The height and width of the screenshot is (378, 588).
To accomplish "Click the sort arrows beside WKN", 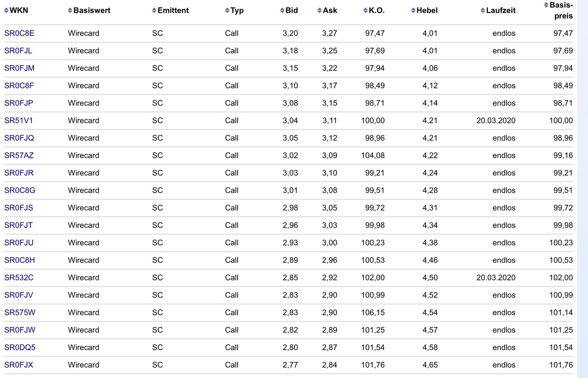I will coord(6,11).
